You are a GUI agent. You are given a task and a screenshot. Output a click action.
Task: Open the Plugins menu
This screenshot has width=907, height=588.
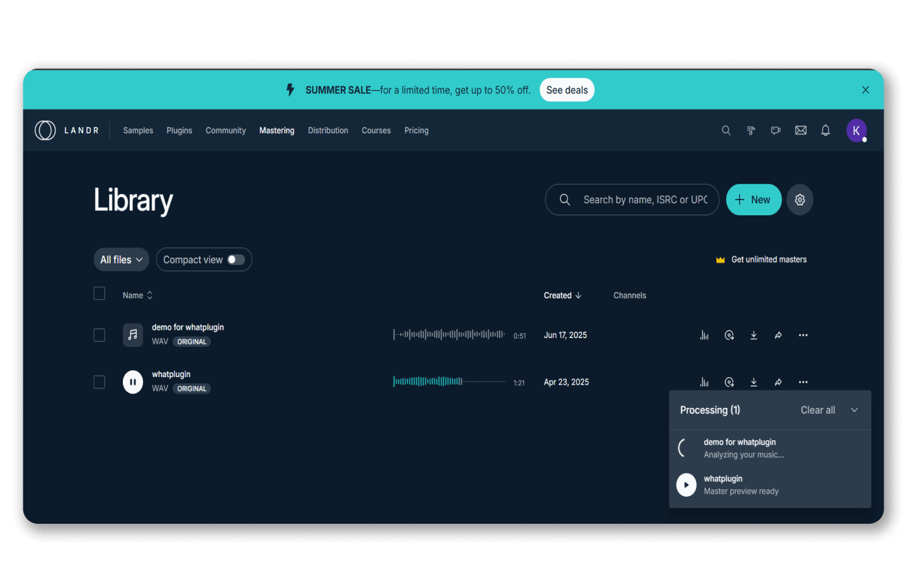180,130
